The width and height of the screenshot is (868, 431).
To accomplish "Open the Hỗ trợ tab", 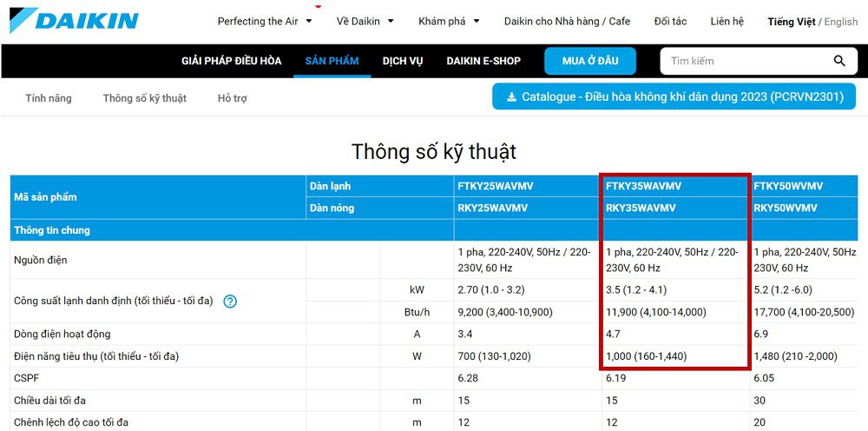I will pyautogui.click(x=232, y=98).
